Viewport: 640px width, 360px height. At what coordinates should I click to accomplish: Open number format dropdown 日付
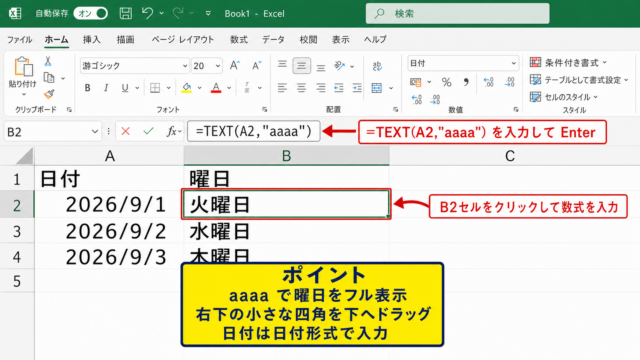(463, 63)
